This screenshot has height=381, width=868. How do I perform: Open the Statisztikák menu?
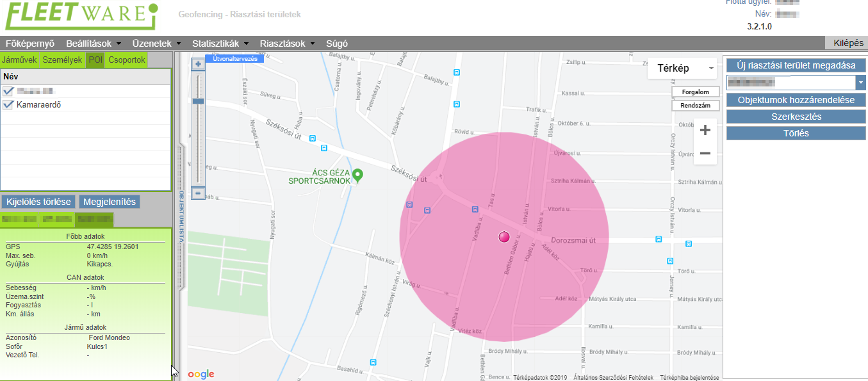pos(220,44)
